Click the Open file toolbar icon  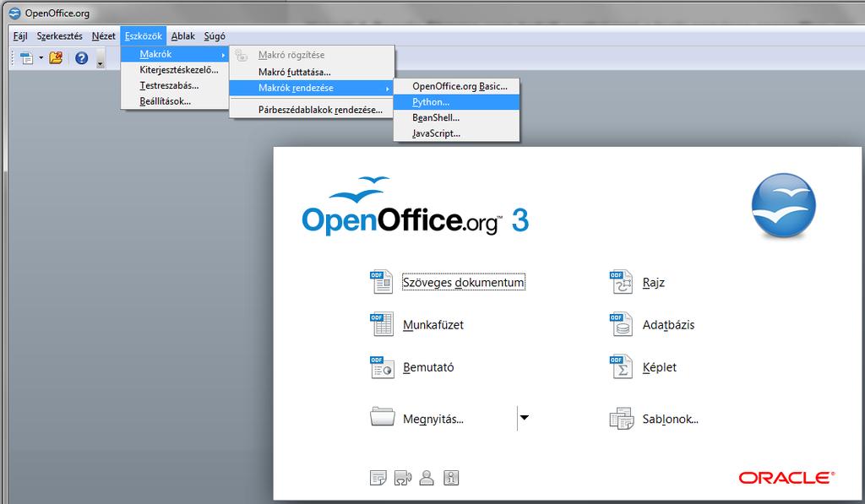(x=56, y=57)
